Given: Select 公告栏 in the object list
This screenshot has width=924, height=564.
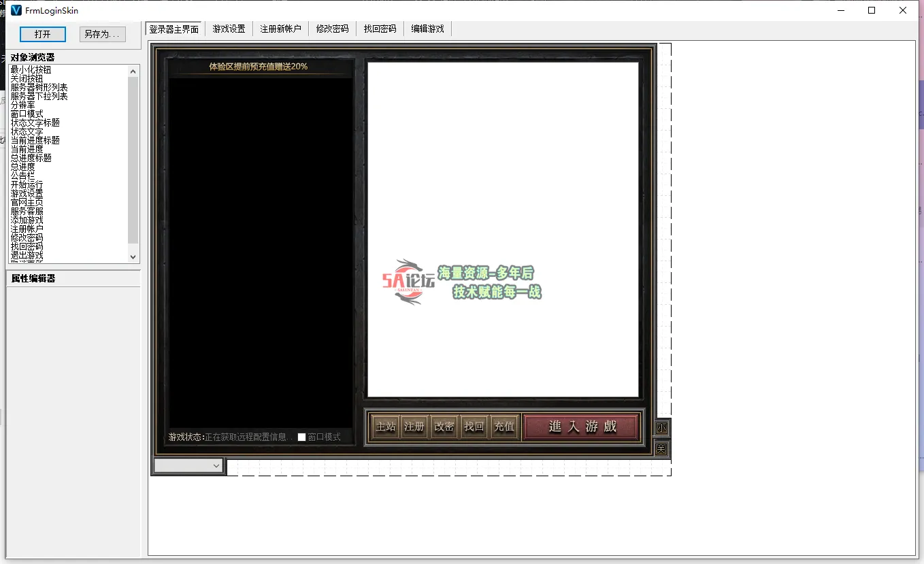Looking at the screenshot, I should tap(22, 176).
